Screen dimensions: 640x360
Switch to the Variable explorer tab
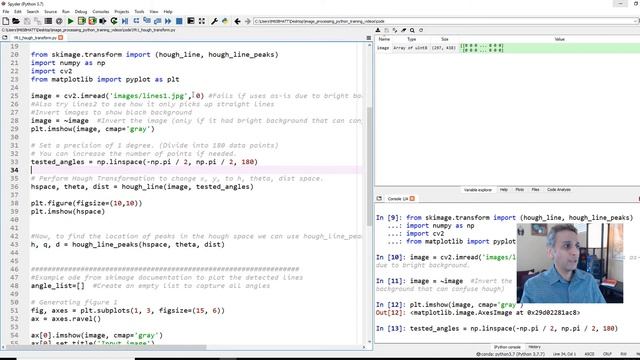coord(478,190)
